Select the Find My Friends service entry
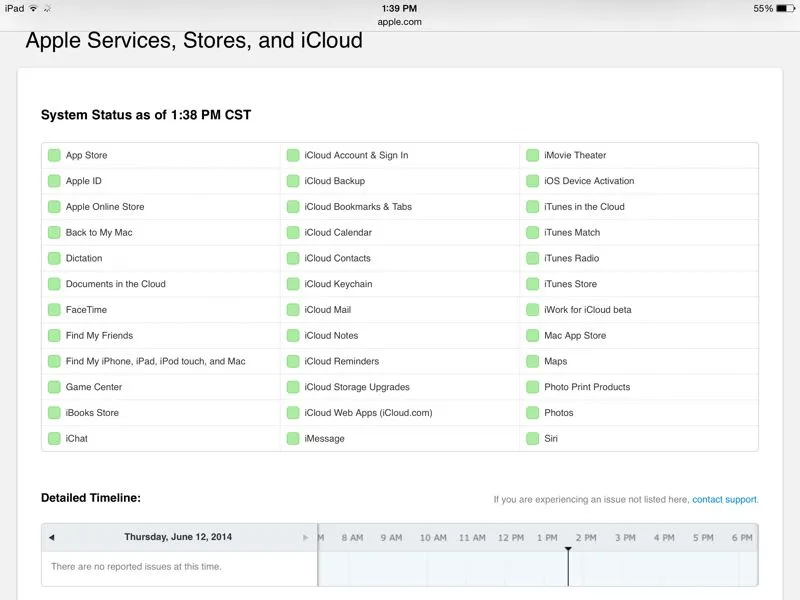 click(x=99, y=336)
